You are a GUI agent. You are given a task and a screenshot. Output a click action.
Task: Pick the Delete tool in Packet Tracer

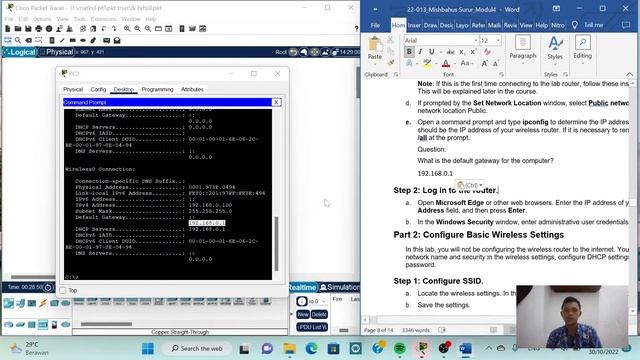[29, 40]
